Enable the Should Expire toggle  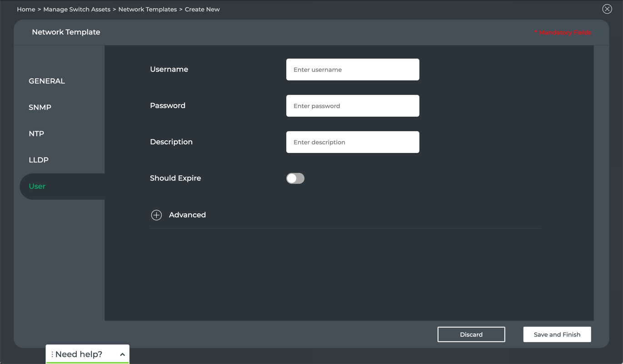click(x=295, y=178)
